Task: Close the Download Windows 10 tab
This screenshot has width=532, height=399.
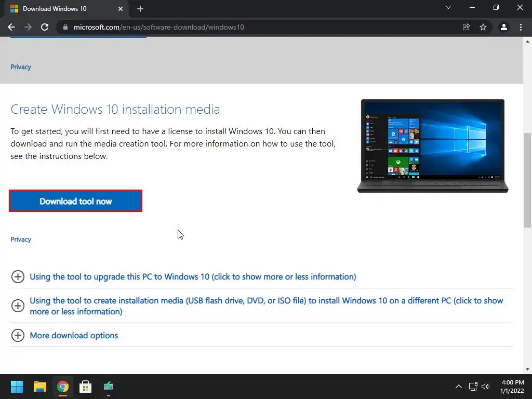Action: point(121,9)
